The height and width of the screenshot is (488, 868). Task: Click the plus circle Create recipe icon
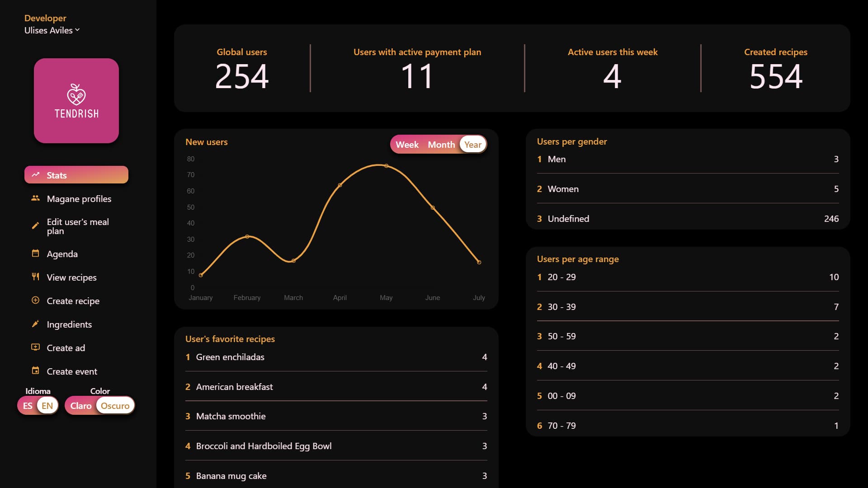click(x=35, y=300)
